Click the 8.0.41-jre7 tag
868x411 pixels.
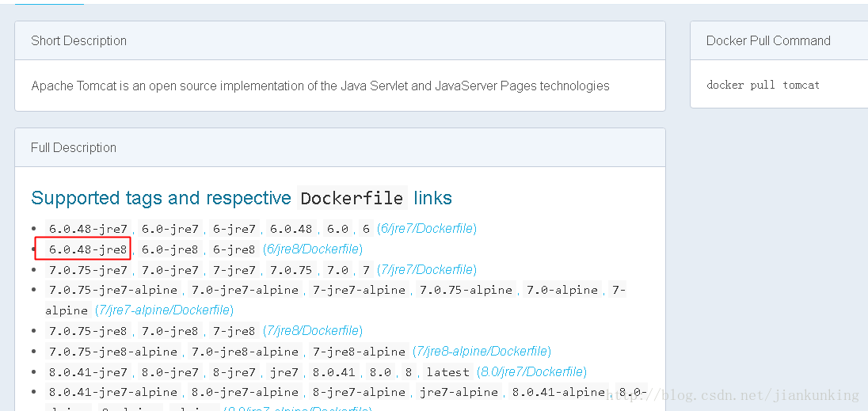(x=89, y=371)
